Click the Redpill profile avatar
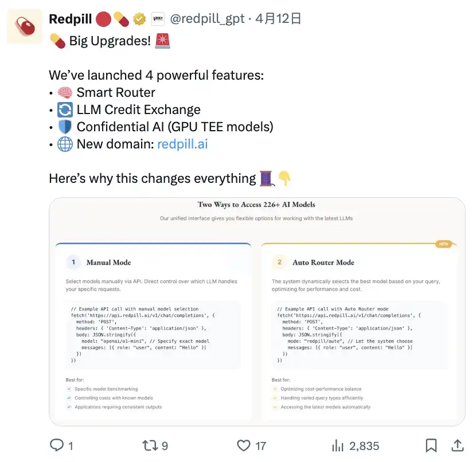 coord(25,26)
